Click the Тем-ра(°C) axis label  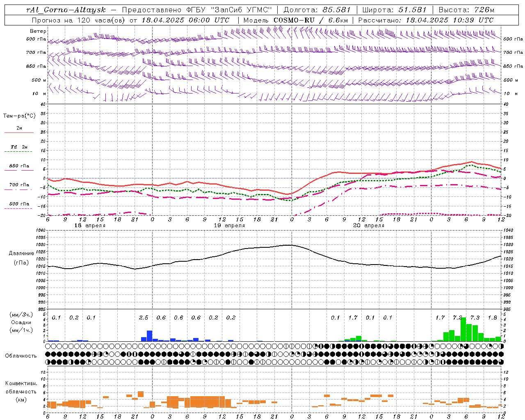19,116
